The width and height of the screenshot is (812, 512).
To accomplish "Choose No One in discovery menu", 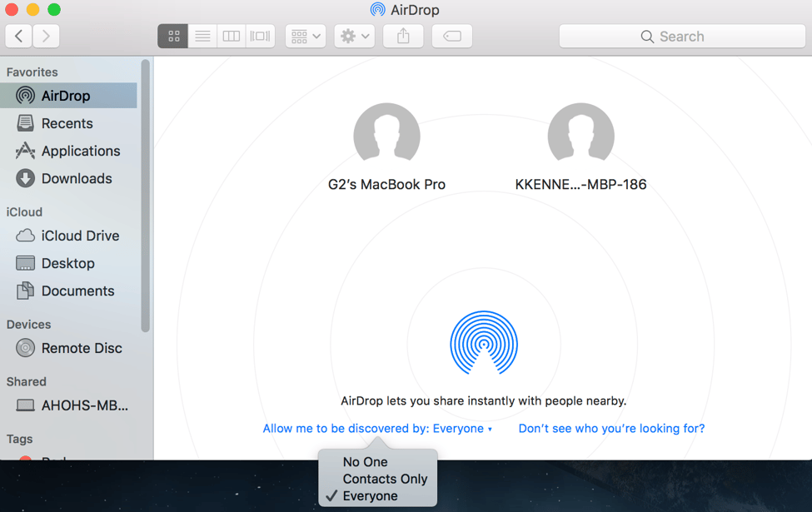I will 378,462.
